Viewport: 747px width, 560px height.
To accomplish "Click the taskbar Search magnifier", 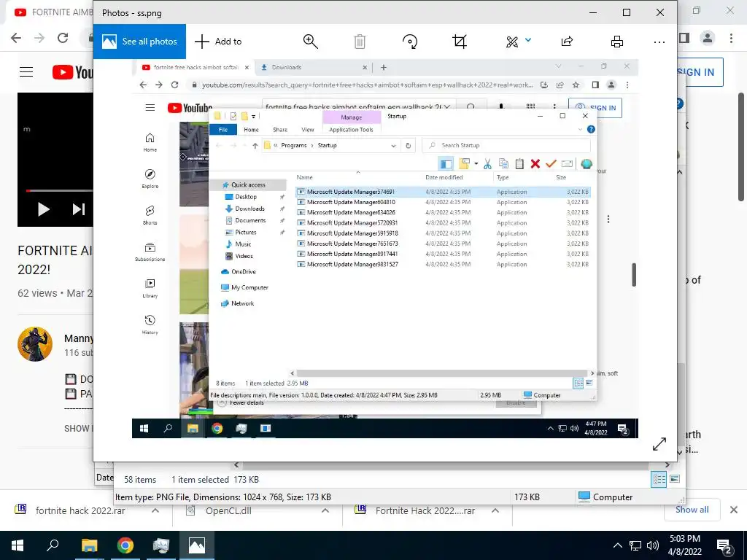I will pos(53,545).
